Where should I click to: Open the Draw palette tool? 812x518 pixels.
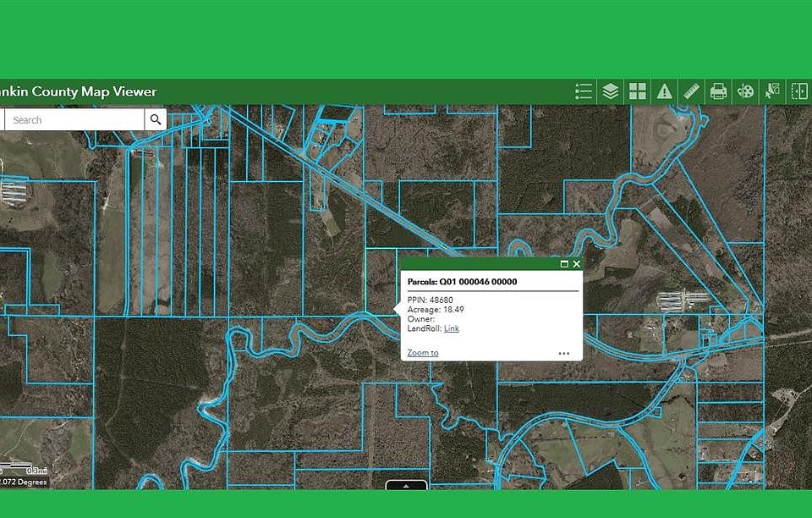pyautogui.click(x=745, y=91)
